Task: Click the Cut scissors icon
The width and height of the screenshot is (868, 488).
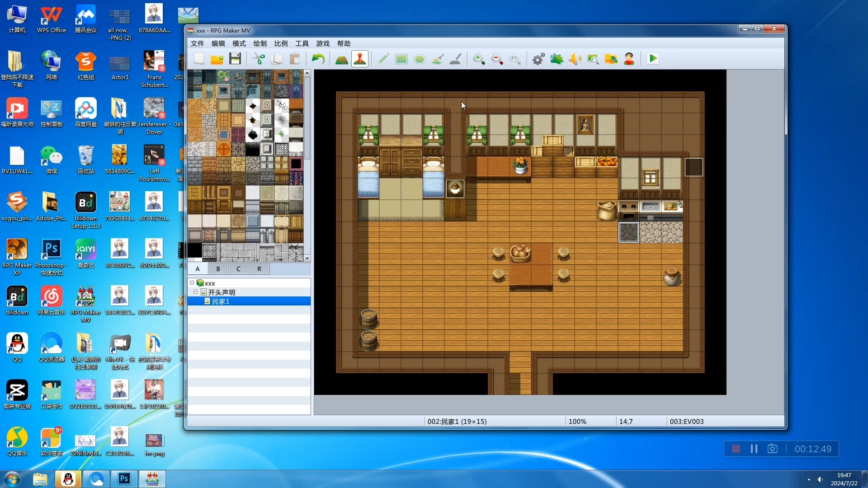Action: pos(259,59)
